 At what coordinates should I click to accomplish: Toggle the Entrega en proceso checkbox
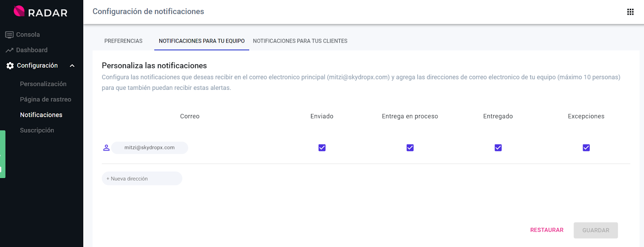pyautogui.click(x=410, y=148)
